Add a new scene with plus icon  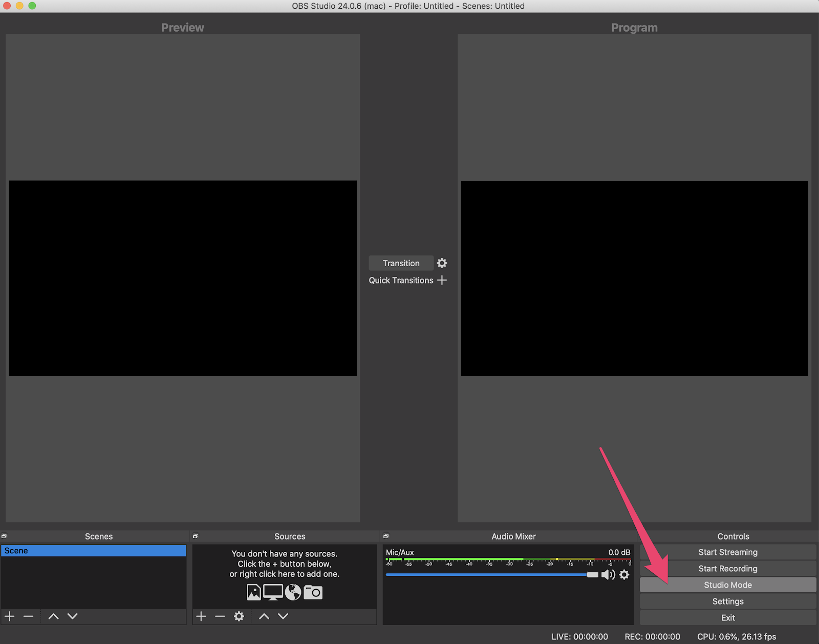(x=10, y=616)
